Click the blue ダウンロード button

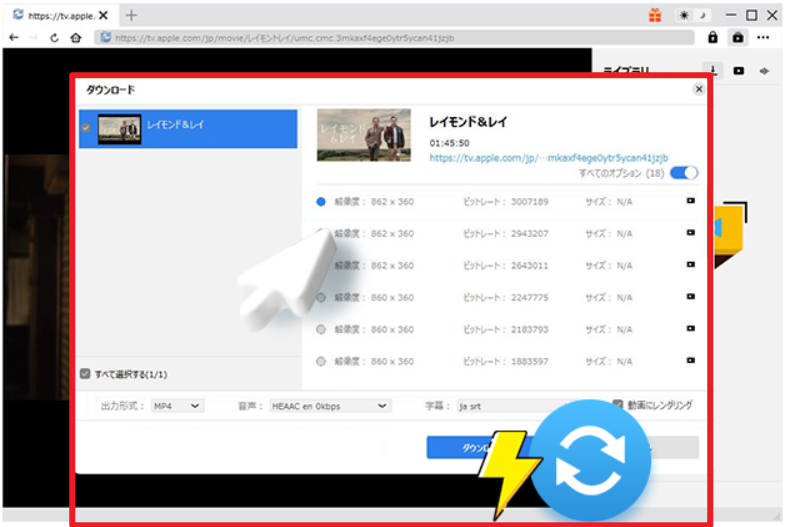click(x=481, y=447)
